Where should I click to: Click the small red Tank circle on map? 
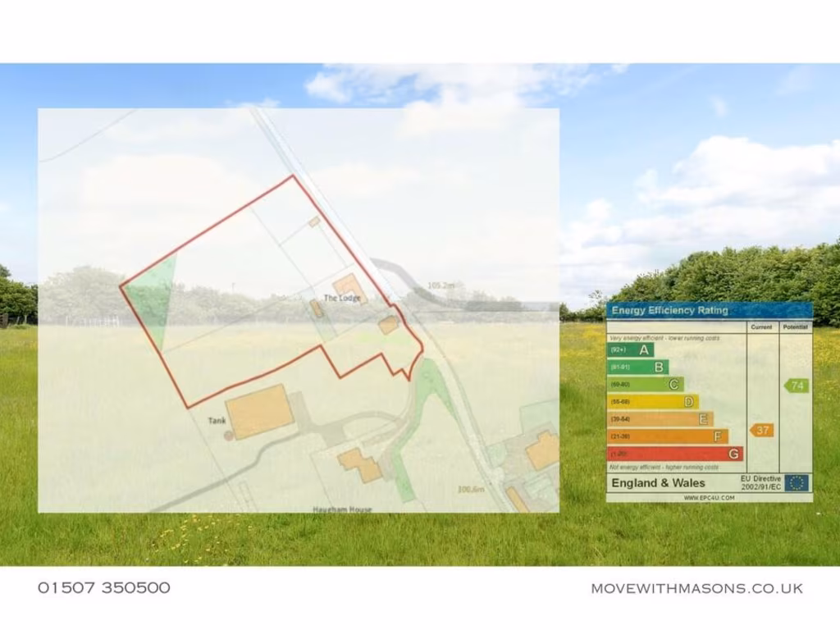(x=229, y=436)
